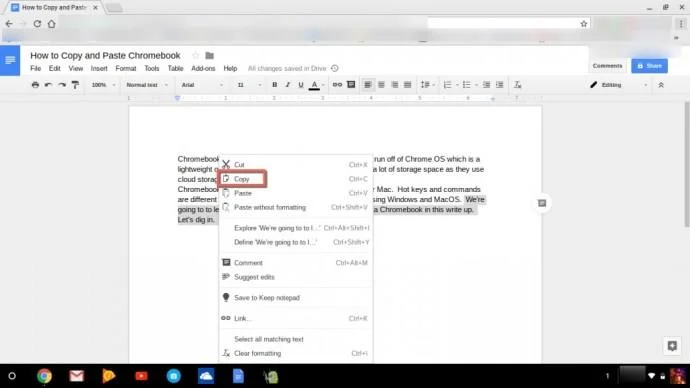Choose Save to Keep notepad
690x388 pixels.
coord(295,298)
